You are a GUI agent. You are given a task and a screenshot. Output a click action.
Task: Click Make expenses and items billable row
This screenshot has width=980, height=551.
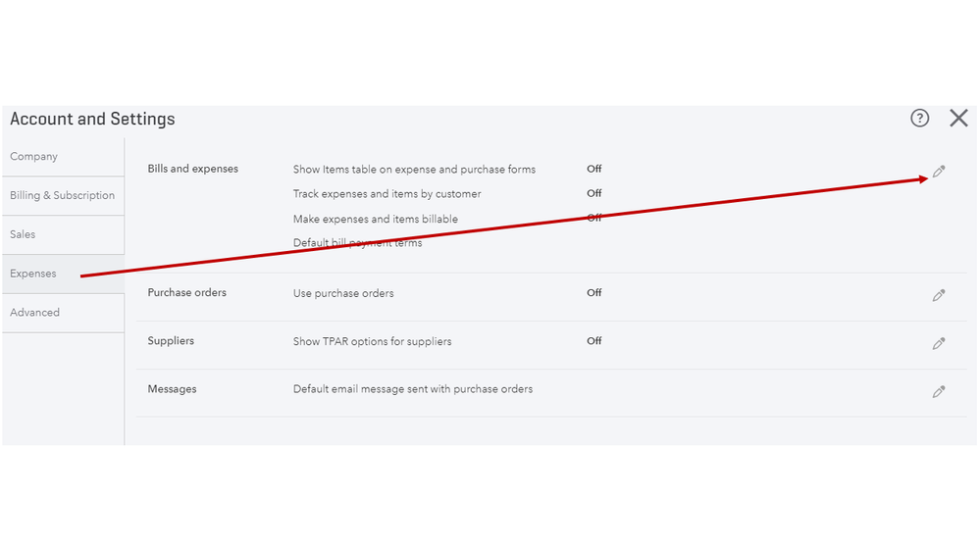[x=375, y=219]
